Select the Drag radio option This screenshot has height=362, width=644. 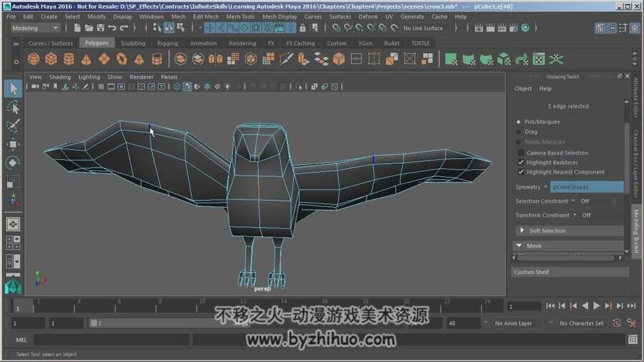click(518, 132)
